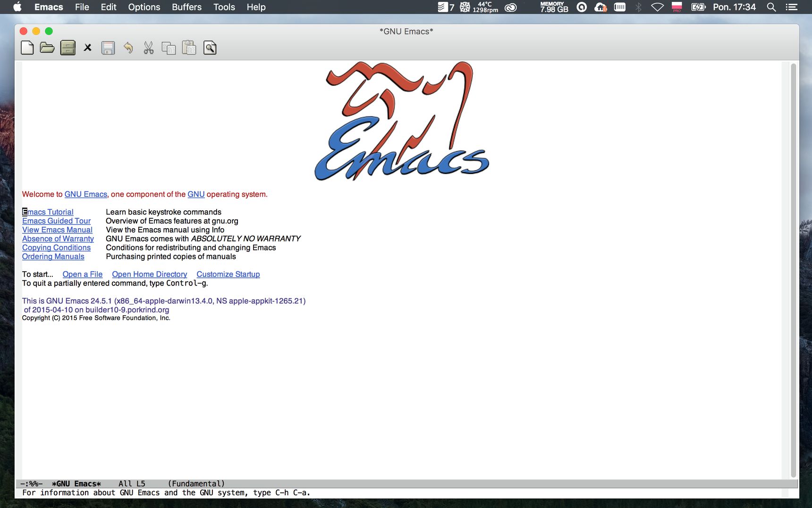The image size is (812, 508).
Task: Click the memory 7.98 GB indicator
Action: pyautogui.click(x=554, y=7)
